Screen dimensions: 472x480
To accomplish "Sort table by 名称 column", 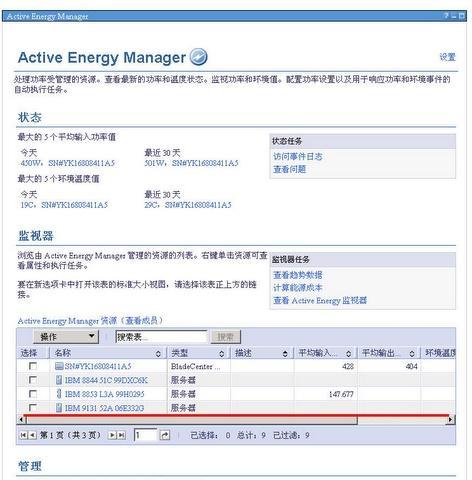I will (x=158, y=354).
